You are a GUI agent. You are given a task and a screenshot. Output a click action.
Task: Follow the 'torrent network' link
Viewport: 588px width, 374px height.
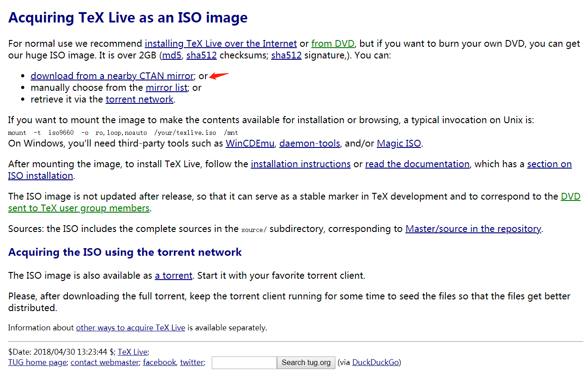pos(139,99)
